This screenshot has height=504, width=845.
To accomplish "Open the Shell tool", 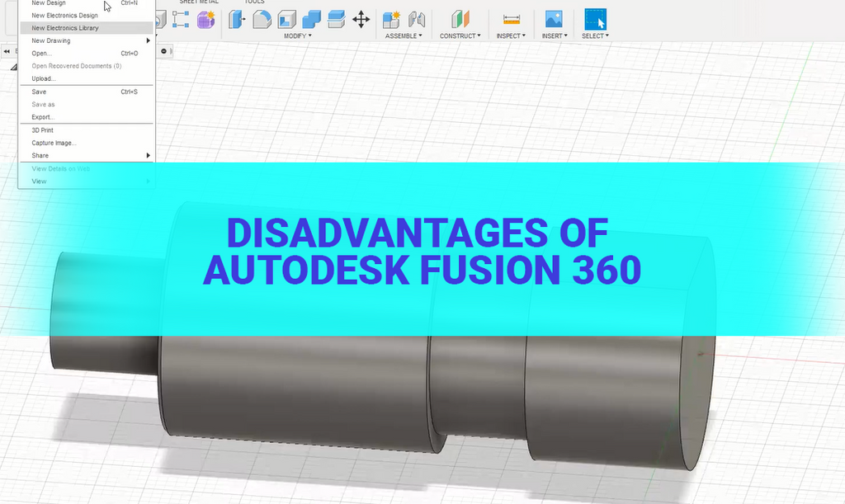I will click(x=286, y=18).
